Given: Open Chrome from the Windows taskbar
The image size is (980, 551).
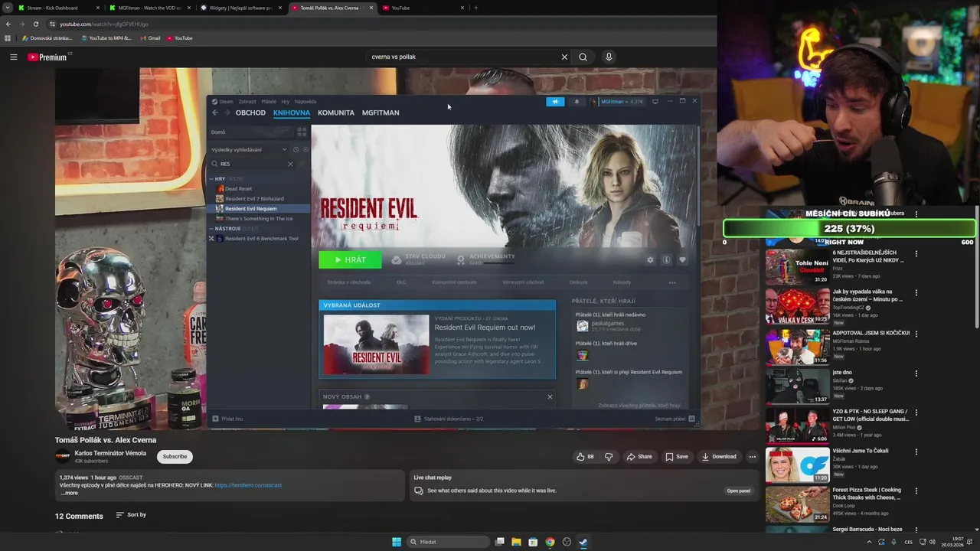Looking at the screenshot, I should click(x=550, y=542).
